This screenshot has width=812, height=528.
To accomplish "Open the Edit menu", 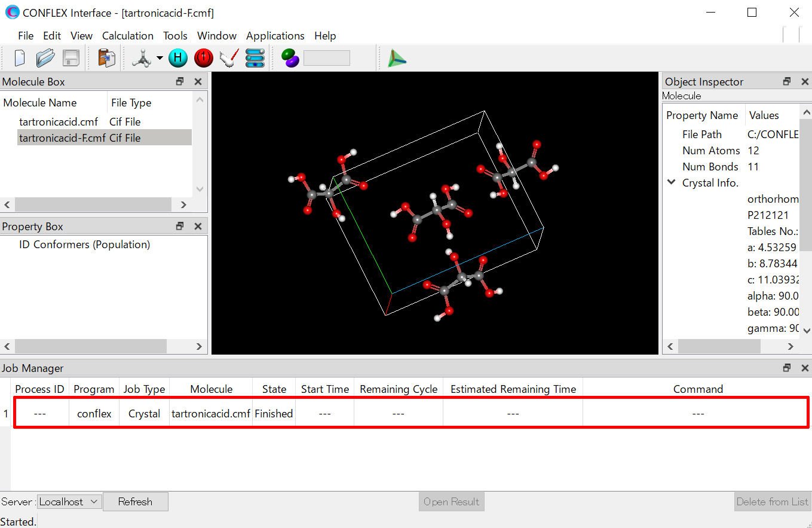I will tap(52, 36).
